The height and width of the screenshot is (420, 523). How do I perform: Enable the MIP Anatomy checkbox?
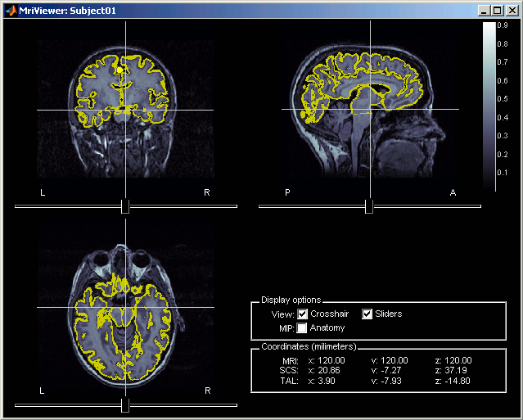pyautogui.click(x=303, y=327)
